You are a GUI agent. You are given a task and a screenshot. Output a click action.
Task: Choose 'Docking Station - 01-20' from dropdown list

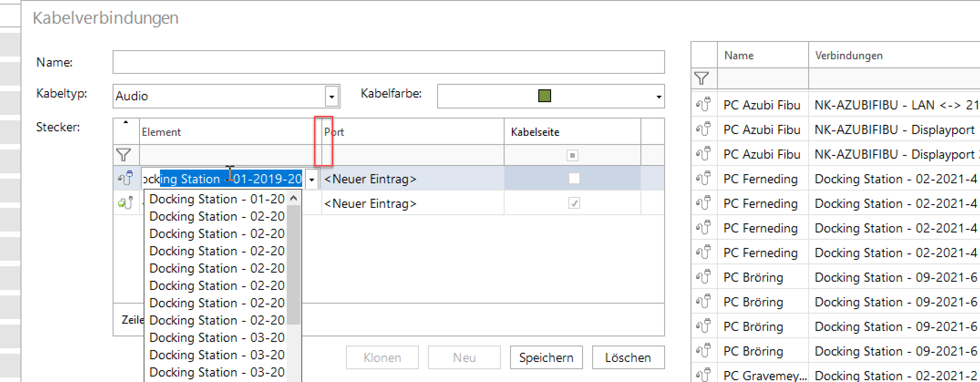click(217, 199)
